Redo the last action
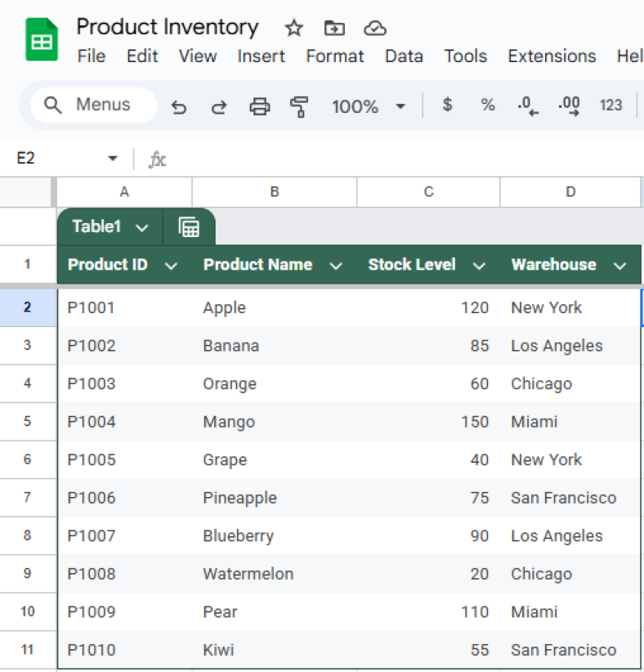Image resolution: width=644 pixels, height=672 pixels. (218, 106)
